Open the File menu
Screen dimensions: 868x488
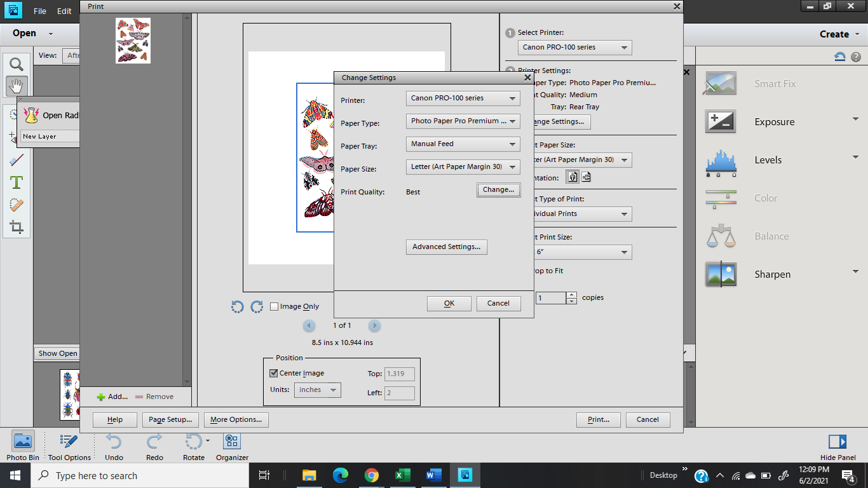pos(40,11)
